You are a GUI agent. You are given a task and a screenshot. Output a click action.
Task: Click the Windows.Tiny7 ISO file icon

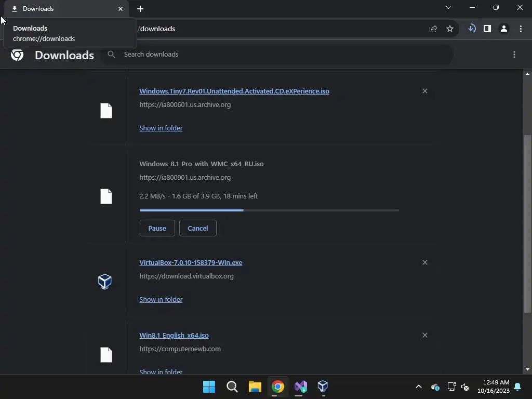[x=106, y=111]
